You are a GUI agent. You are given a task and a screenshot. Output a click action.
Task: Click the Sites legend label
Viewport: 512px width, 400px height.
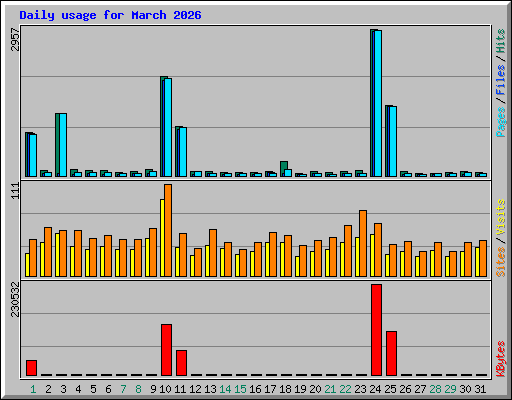(x=501, y=262)
